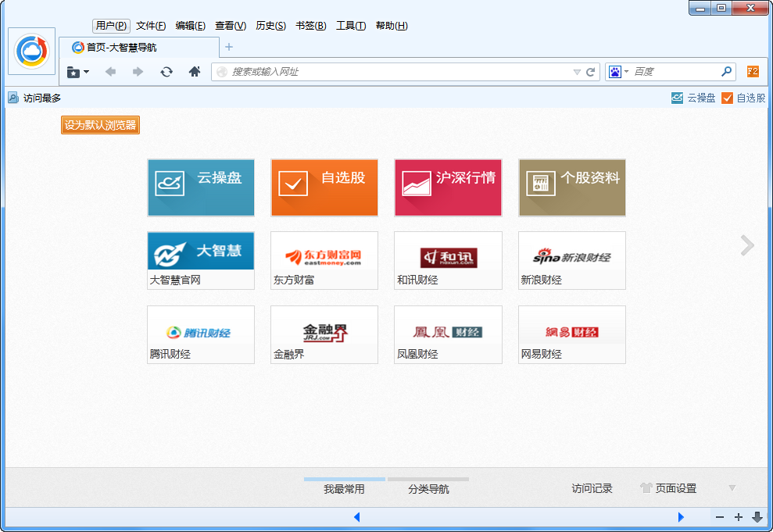Open 大智慧官网 site thumbnail

coord(201,261)
